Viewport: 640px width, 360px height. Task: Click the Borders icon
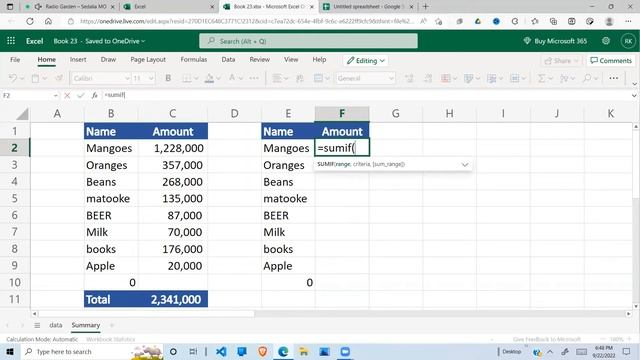186,78
